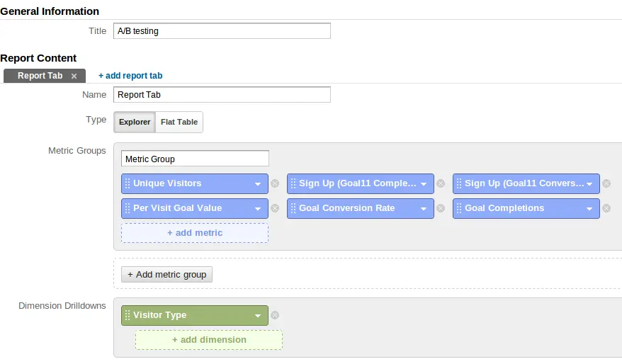Remove the Unique Visitors metric
The width and height of the screenshot is (622, 364).
coord(275,184)
